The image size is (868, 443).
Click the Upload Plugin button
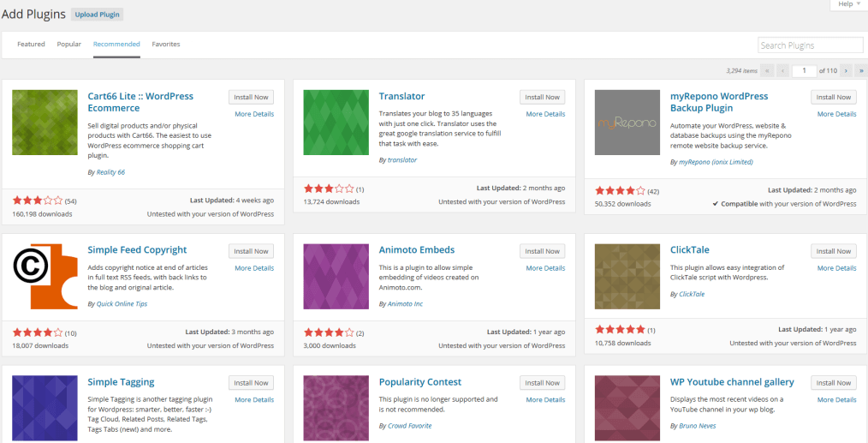pos(98,15)
